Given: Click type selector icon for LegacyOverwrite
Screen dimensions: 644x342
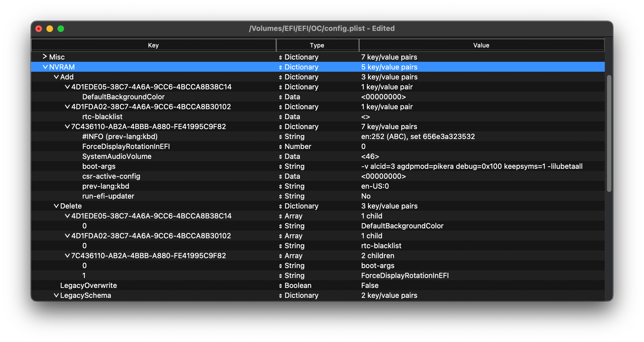Looking at the screenshot, I should pyautogui.click(x=280, y=286).
